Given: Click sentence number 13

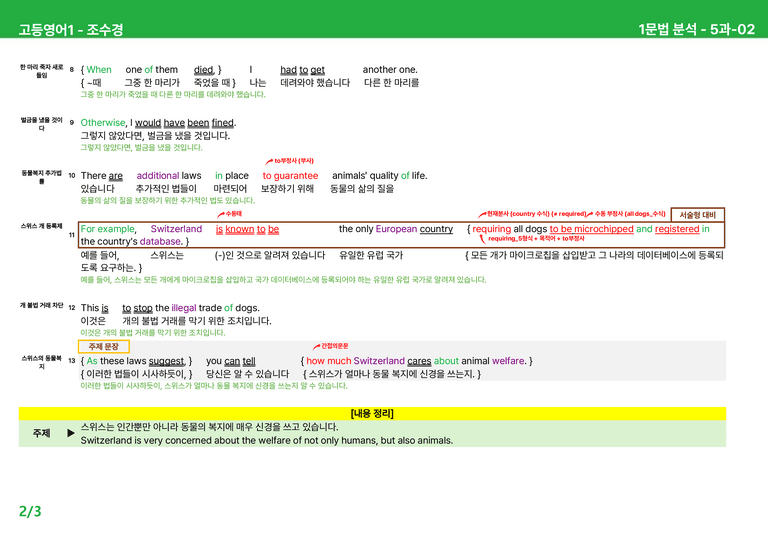Looking at the screenshot, I should 72,361.
